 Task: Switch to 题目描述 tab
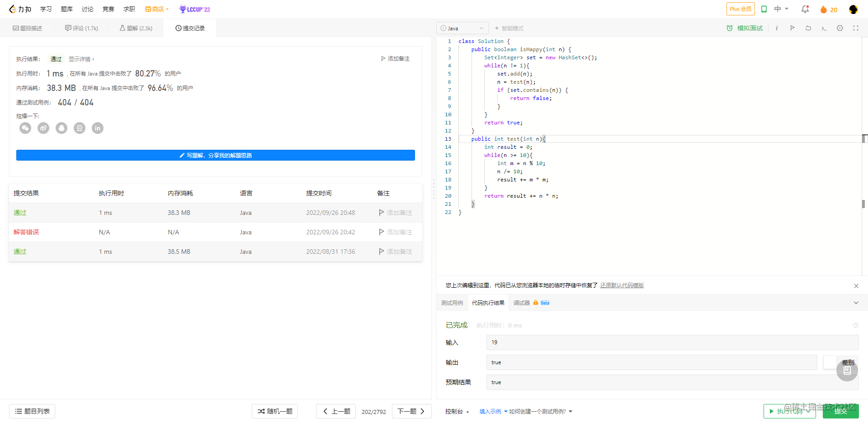28,28
